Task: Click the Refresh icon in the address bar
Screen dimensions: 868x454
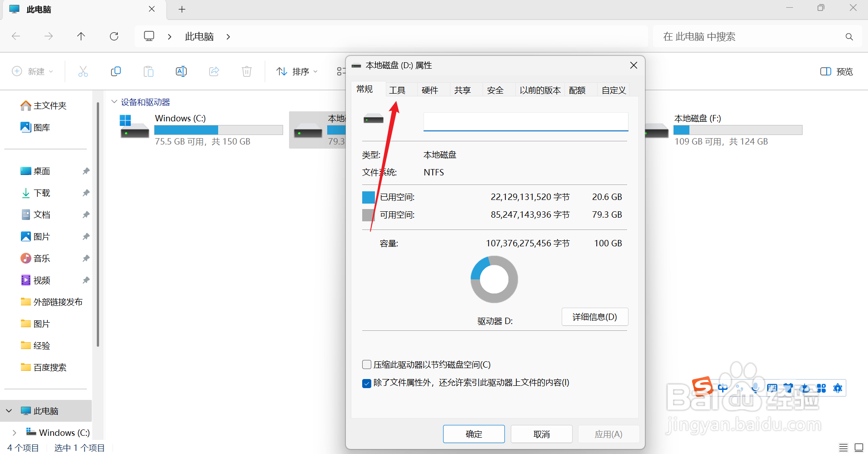Action: [x=115, y=36]
